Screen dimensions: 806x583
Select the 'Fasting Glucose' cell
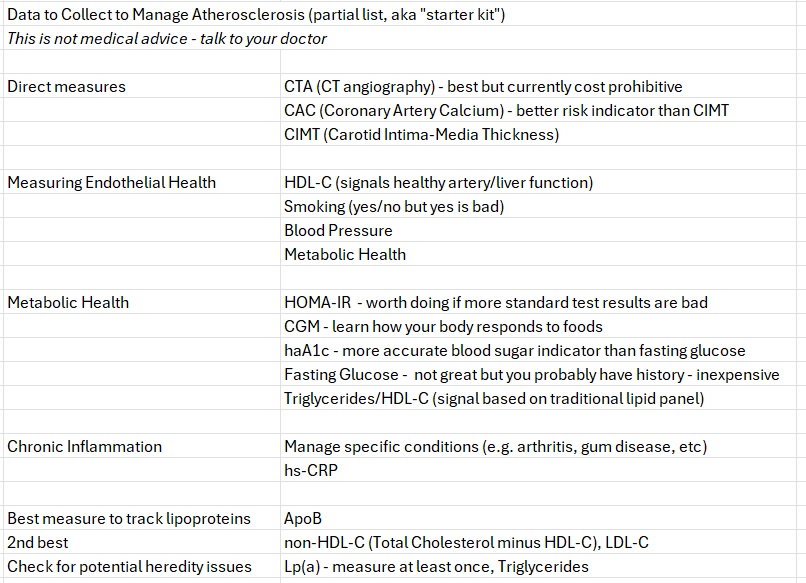pos(531,374)
